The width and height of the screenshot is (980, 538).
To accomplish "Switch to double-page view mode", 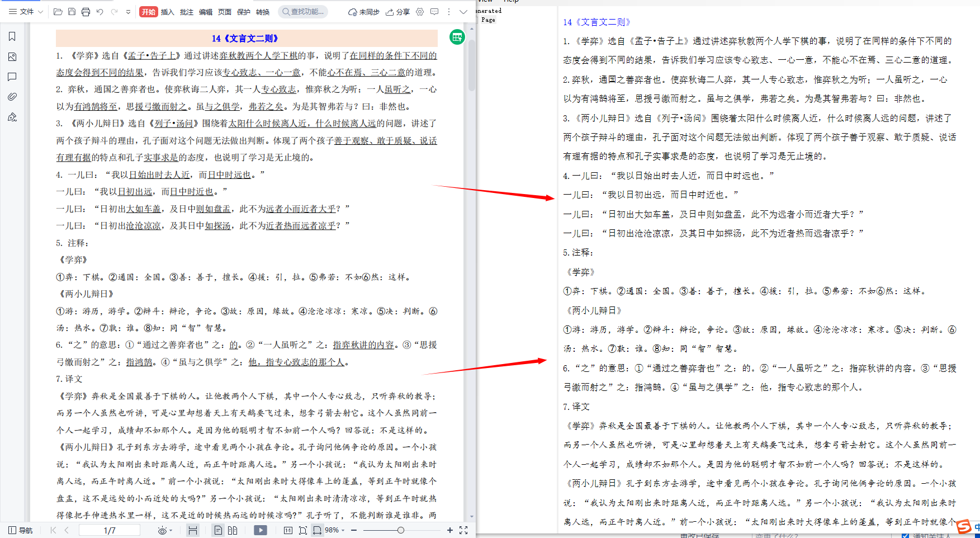I will pos(233,530).
